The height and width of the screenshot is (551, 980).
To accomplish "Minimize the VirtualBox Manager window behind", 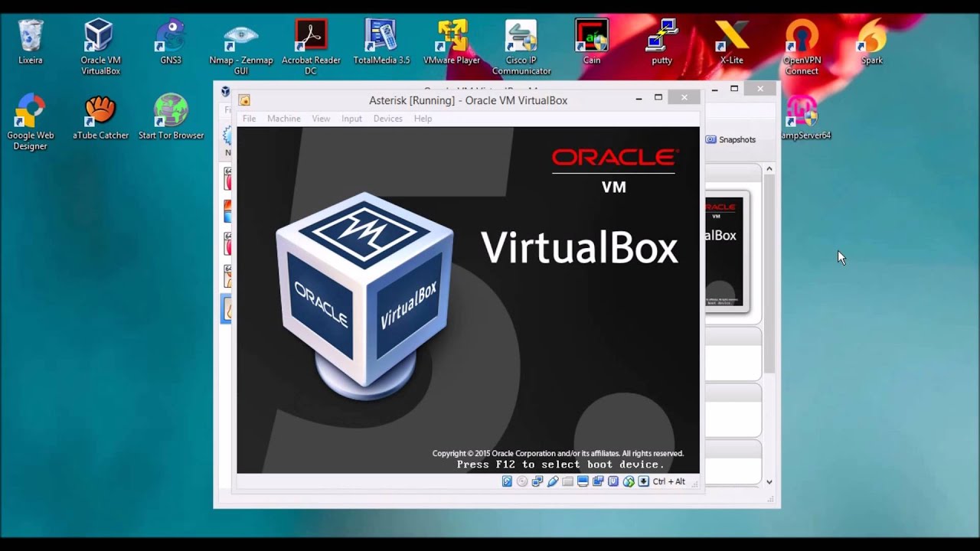I will click(715, 90).
